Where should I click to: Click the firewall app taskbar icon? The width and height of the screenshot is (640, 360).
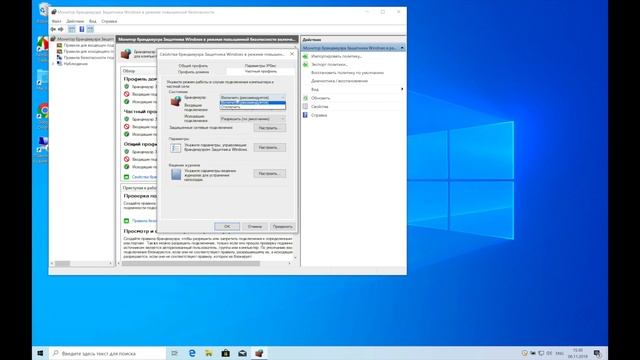(x=259, y=353)
